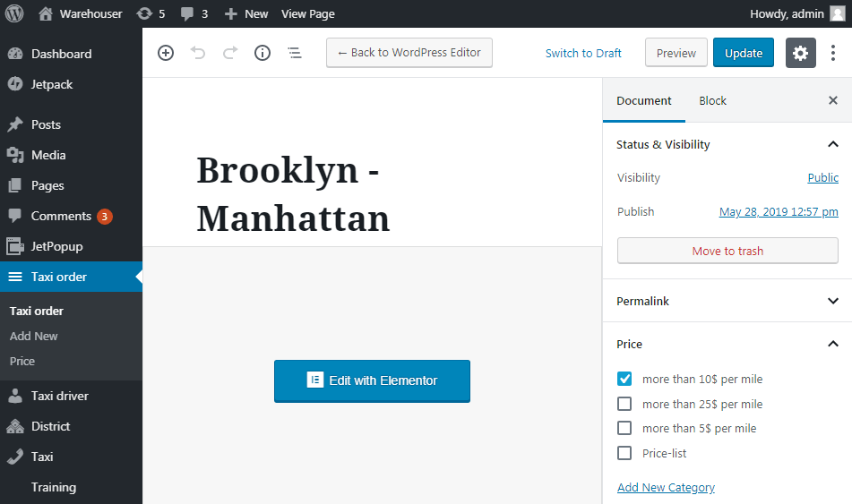Uncheck more than 10$ per mile

[624, 379]
